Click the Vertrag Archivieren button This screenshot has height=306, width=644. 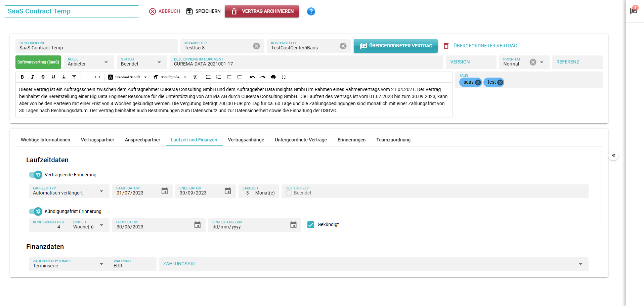pos(262,11)
